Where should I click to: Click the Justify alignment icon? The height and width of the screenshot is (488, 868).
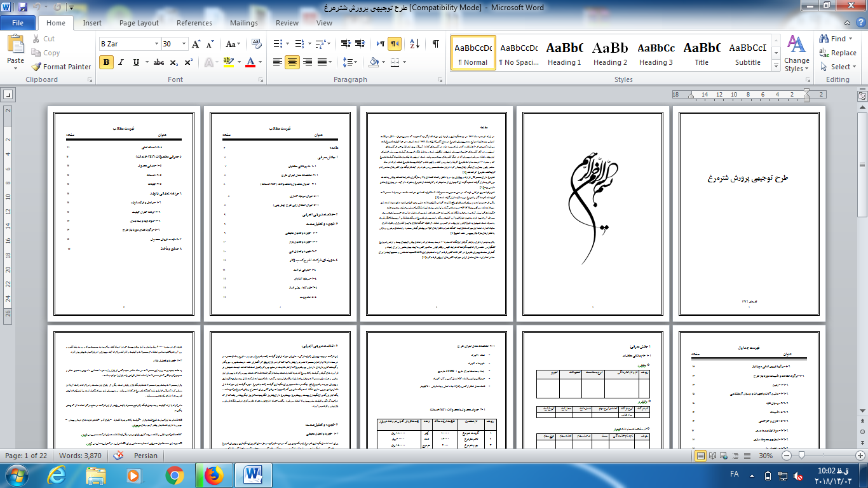pos(323,62)
